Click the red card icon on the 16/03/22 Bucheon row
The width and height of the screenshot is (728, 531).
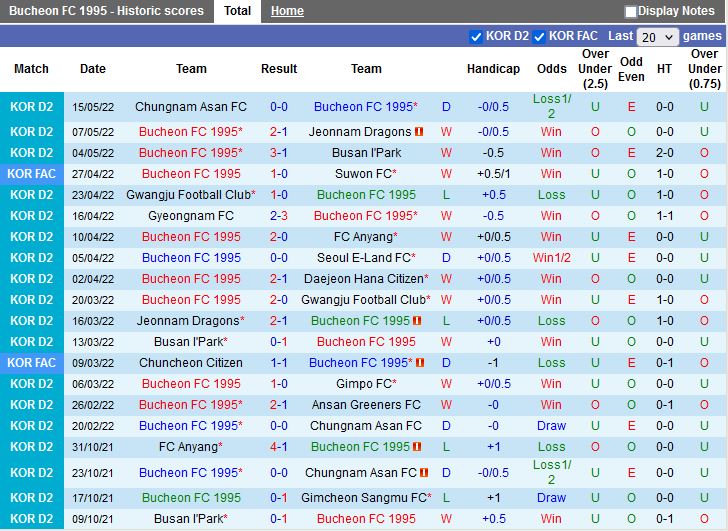tap(417, 321)
